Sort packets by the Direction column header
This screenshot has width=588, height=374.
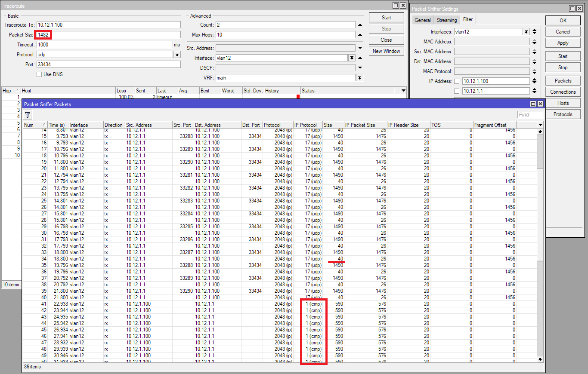114,125
